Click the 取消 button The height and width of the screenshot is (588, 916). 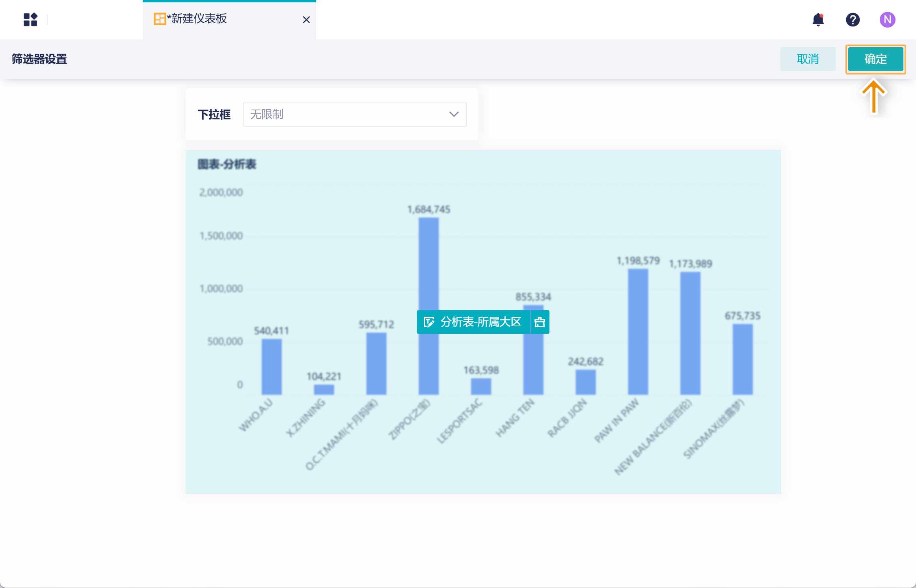808,59
